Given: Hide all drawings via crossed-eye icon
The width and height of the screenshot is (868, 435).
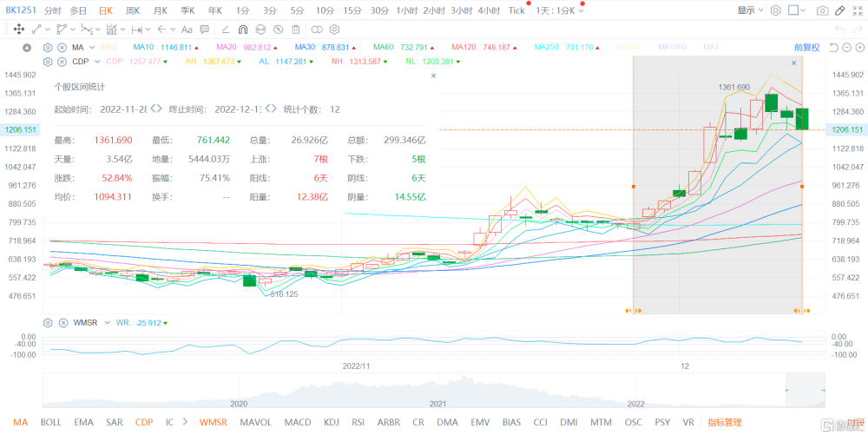Looking at the screenshot, I should pyautogui.click(x=279, y=30).
